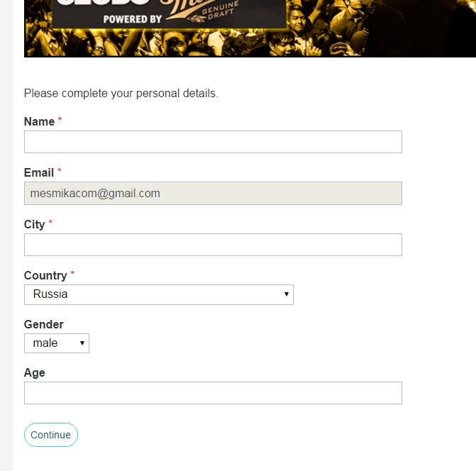Click the Continue button
This screenshot has height=471, width=476.
click(x=51, y=435)
